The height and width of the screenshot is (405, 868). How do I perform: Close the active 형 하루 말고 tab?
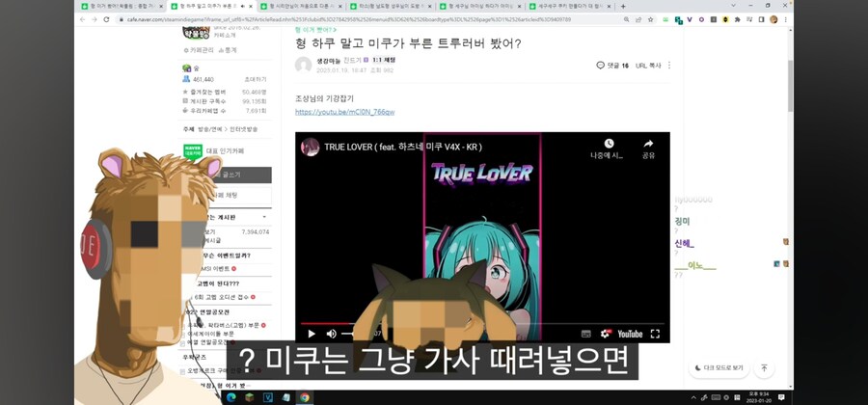pyautogui.click(x=250, y=6)
